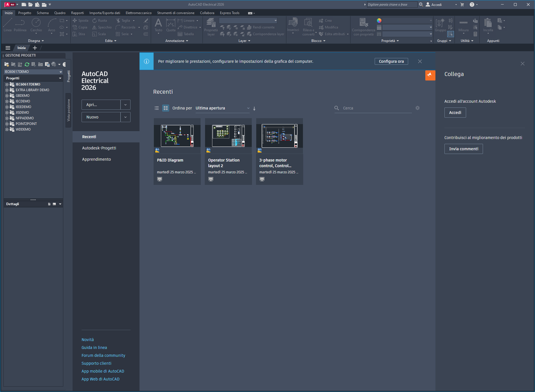Open the Ordina per dropdown
This screenshot has height=392, width=535.
(222, 108)
